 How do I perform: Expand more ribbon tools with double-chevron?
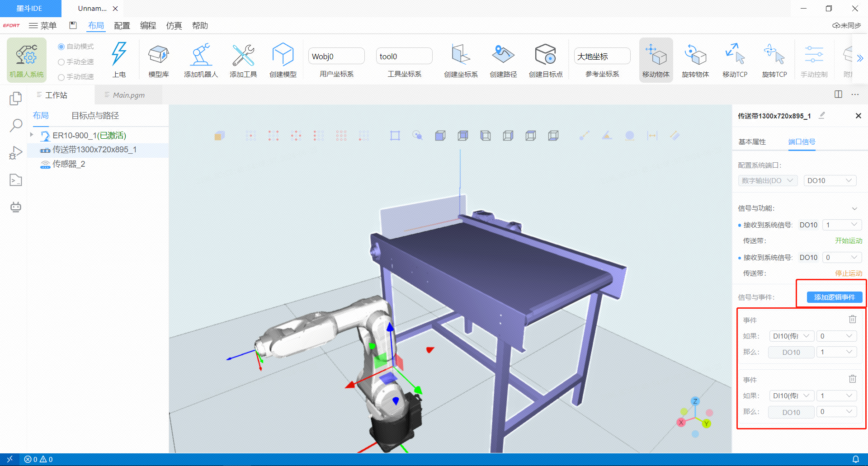[x=860, y=58]
